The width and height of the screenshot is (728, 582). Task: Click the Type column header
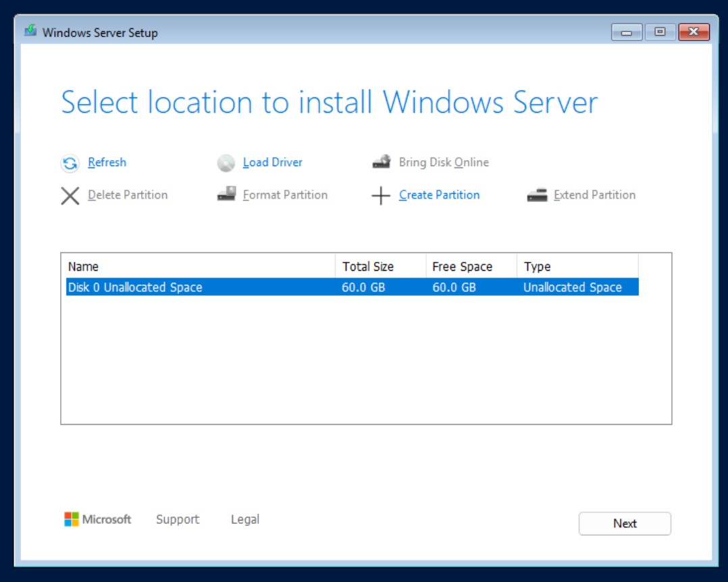click(577, 267)
